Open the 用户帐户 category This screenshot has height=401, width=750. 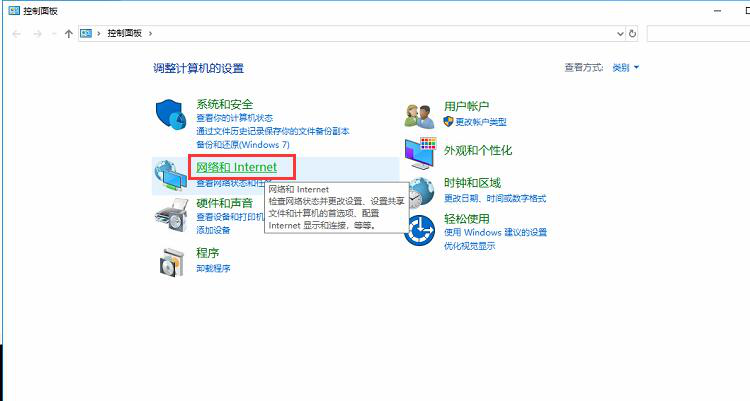pyautogui.click(x=466, y=106)
